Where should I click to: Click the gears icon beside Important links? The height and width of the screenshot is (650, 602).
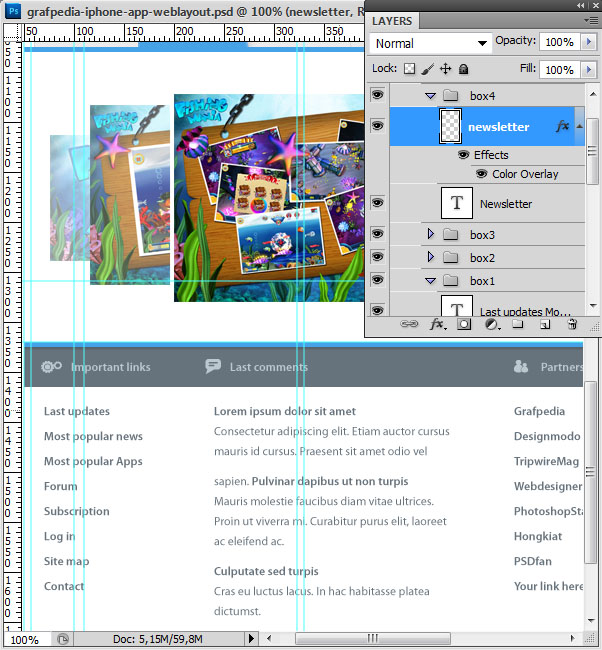(x=51, y=366)
